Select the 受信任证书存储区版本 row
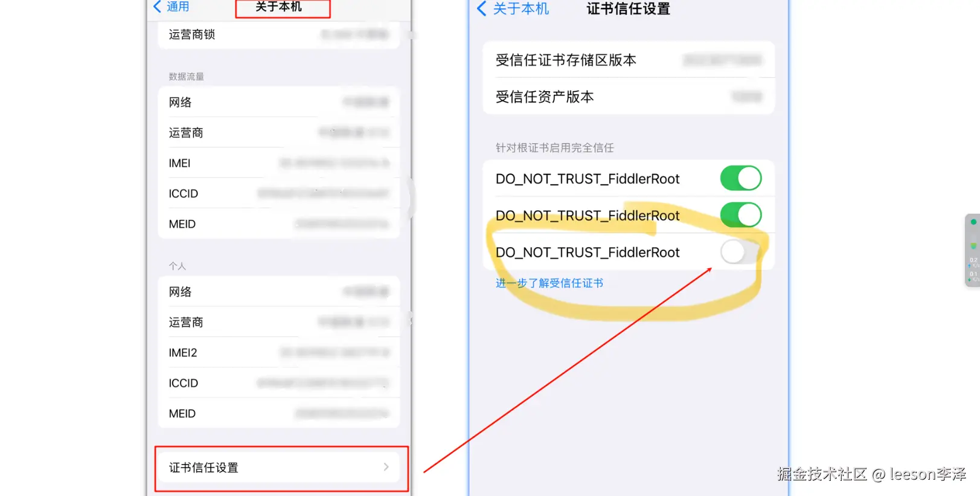Screen dimensions: 980x496 pos(629,60)
